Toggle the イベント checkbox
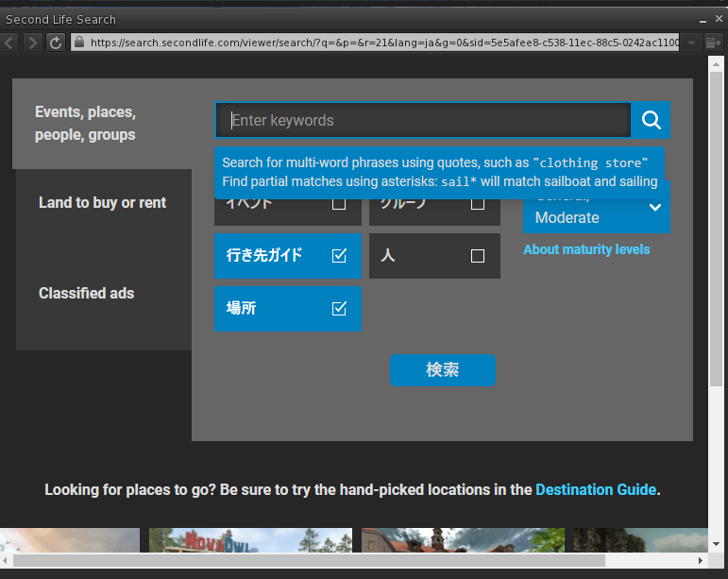 coord(339,203)
